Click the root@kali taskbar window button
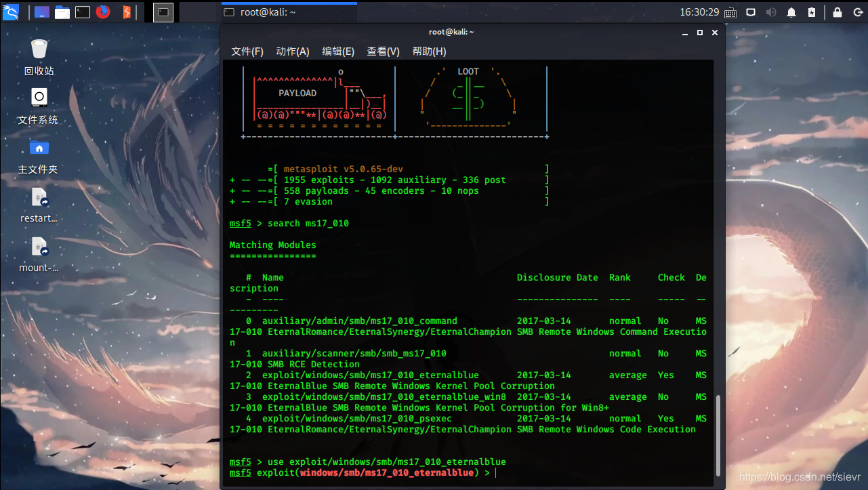The width and height of the screenshot is (868, 490). [288, 12]
